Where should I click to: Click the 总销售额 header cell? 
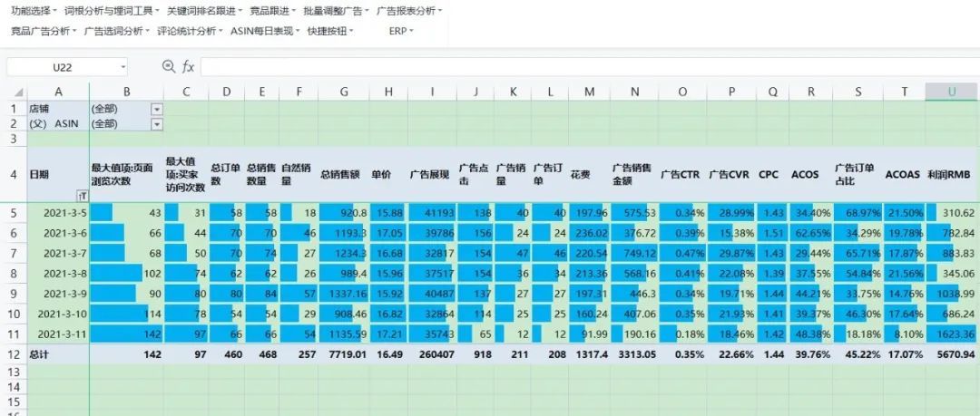point(344,175)
